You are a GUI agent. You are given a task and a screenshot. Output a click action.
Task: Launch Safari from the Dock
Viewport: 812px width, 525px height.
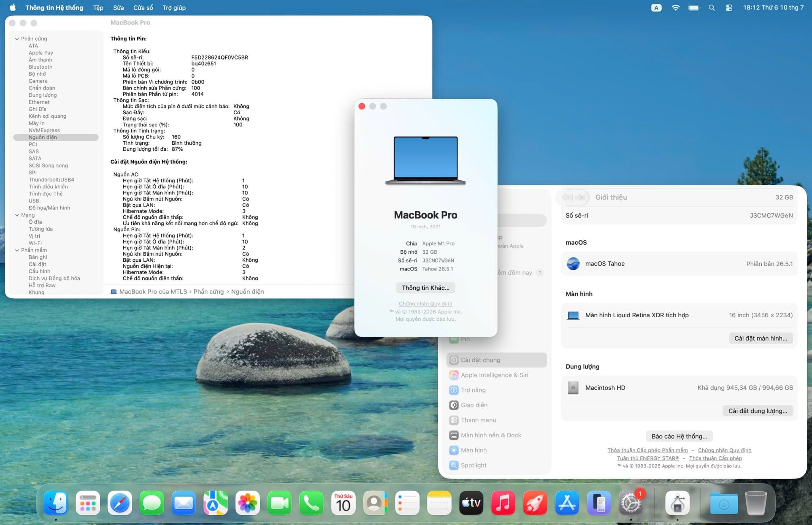point(120,503)
